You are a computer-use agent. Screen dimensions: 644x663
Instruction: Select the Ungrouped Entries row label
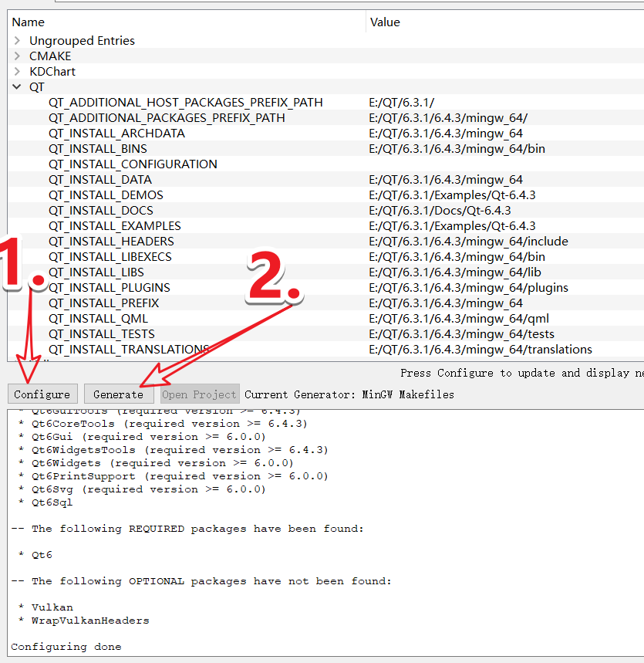(x=82, y=41)
